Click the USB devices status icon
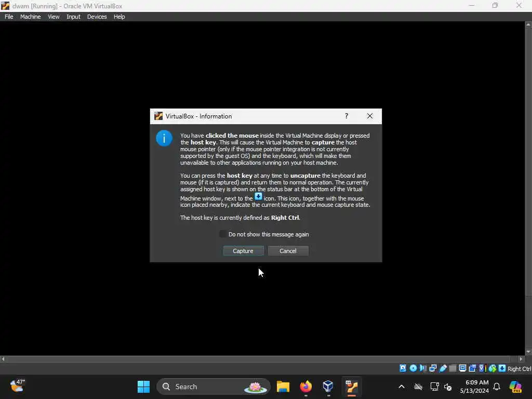The width and height of the screenshot is (532, 399). [443, 368]
